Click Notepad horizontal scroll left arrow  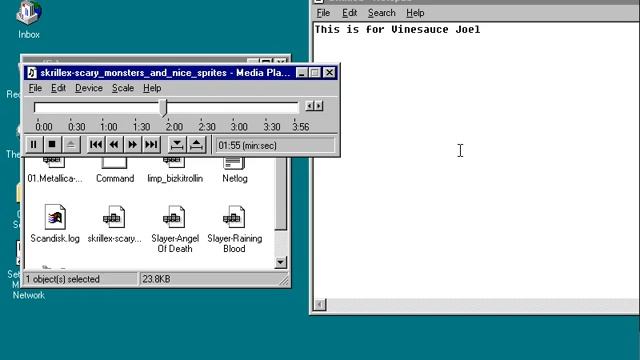(x=320, y=304)
